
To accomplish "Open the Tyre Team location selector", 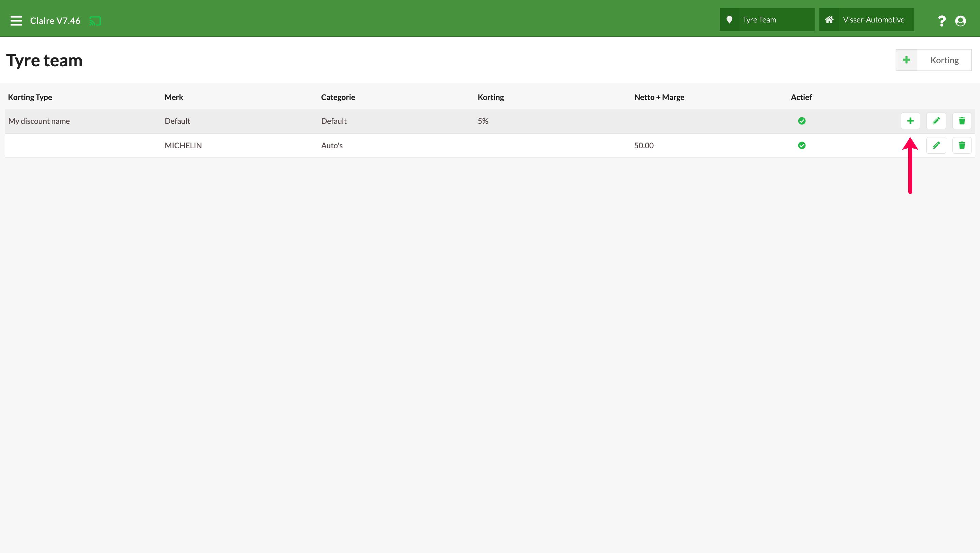I will point(767,20).
